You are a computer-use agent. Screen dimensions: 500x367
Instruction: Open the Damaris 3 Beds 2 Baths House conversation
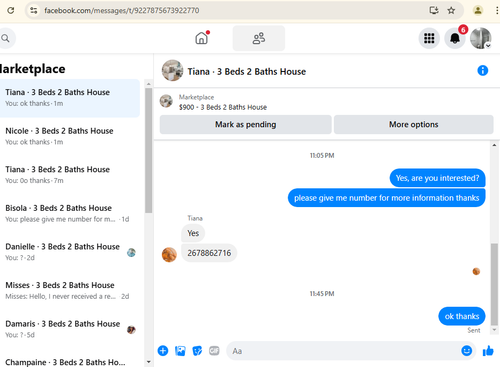pyautogui.click(x=70, y=329)
